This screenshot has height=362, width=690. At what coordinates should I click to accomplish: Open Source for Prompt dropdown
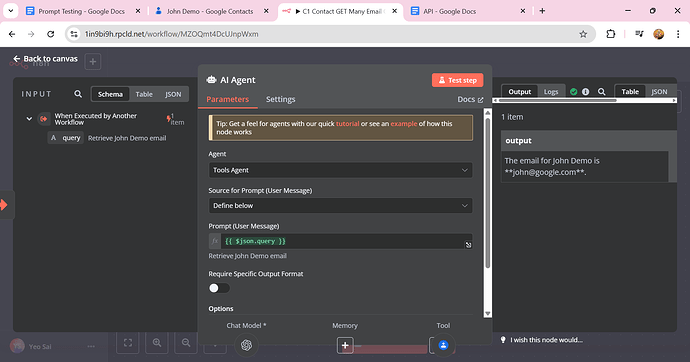click(340, 205)
